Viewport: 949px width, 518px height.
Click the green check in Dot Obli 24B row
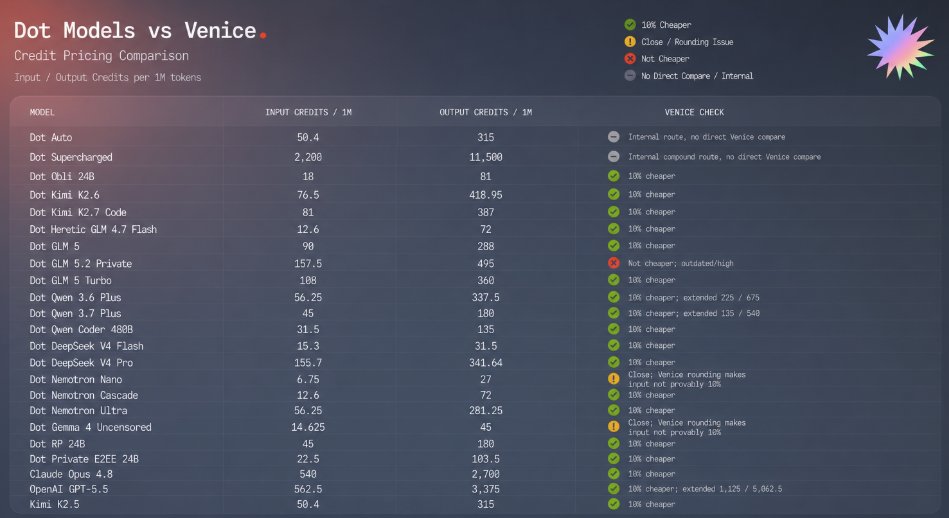(x=614, y=176)
